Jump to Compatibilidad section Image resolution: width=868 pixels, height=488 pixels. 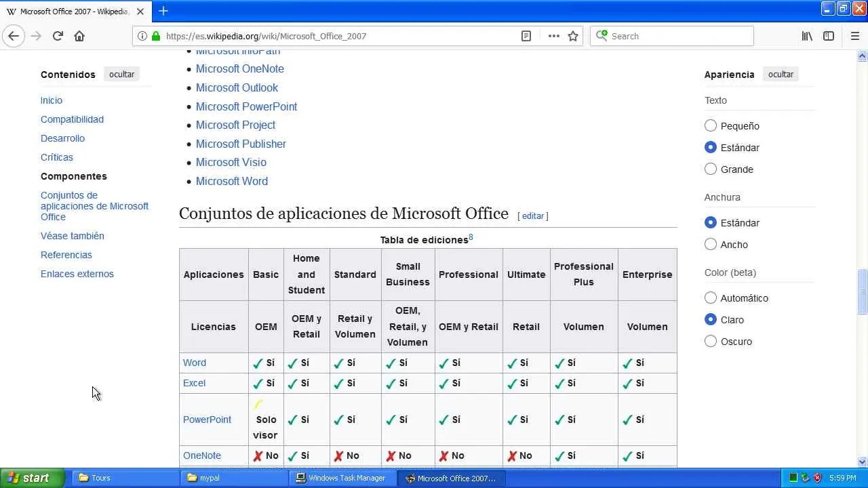(72, 119)
